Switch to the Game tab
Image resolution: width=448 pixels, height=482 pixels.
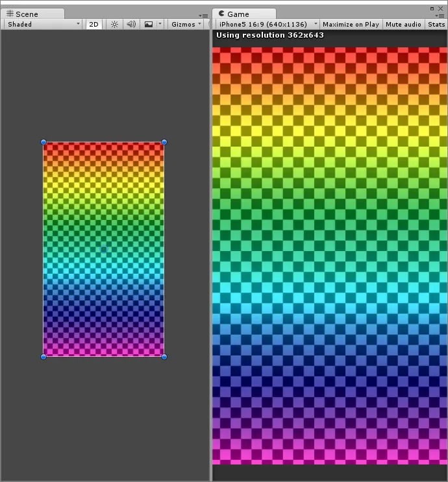coord(238,14)
